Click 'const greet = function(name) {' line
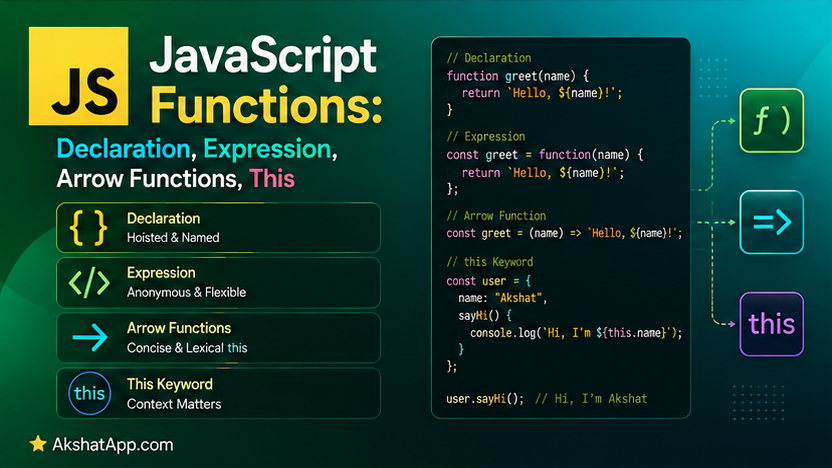The width and height of the screenshot is (832, 468). [545, 155]
